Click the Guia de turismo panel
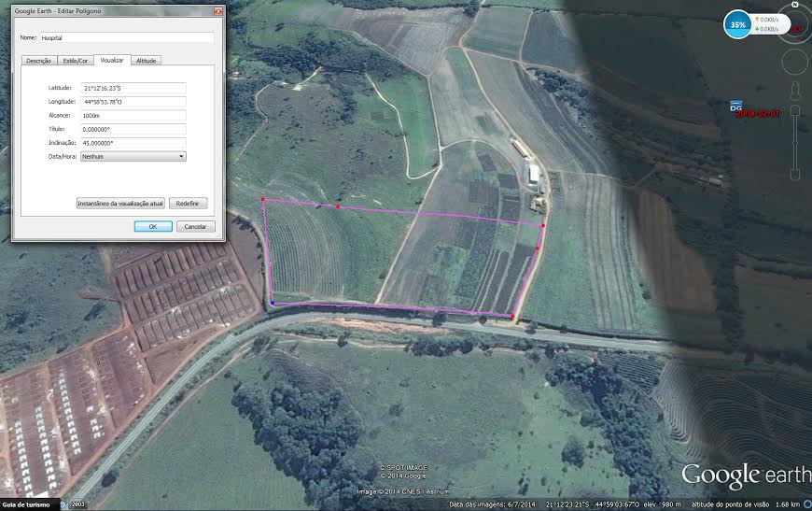Screen dimensions: 812x511 pyautogui.click(x=25, y=504)
